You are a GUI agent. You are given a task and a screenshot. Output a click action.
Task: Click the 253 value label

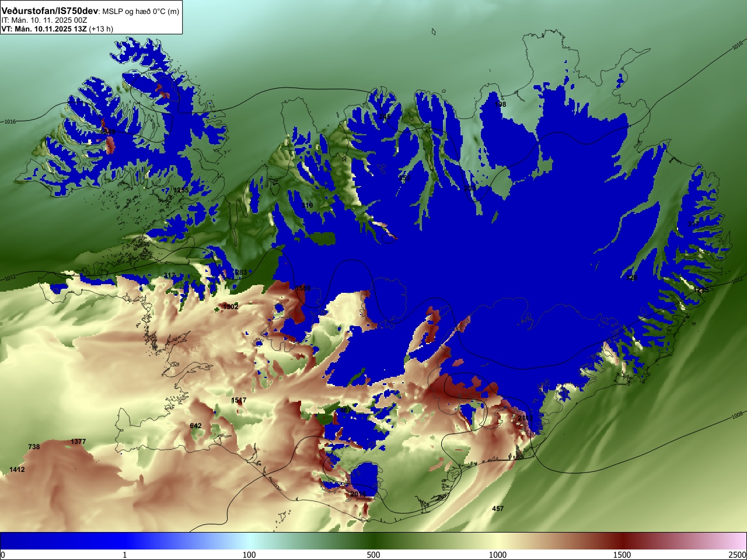[x=470, y=188]
